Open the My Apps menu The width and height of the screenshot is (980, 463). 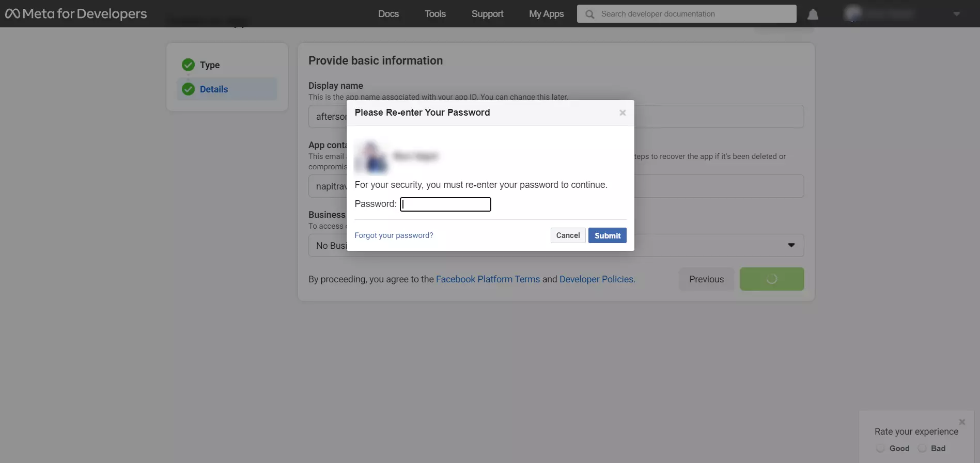pos(546,14)
